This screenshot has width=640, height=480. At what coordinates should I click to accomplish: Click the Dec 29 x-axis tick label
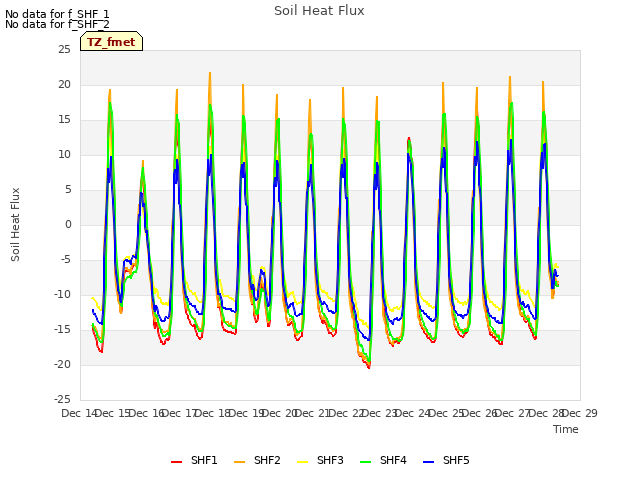click(580, 413)
